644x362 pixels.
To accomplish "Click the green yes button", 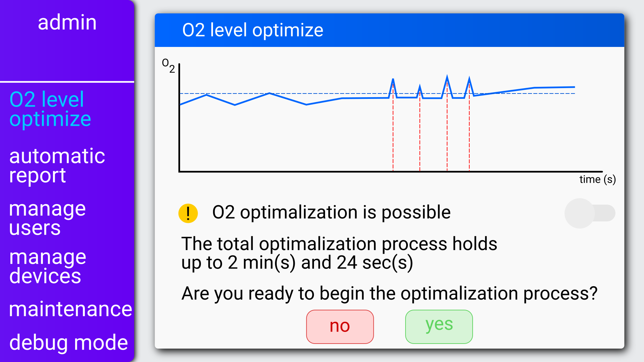I will (439, 326).
